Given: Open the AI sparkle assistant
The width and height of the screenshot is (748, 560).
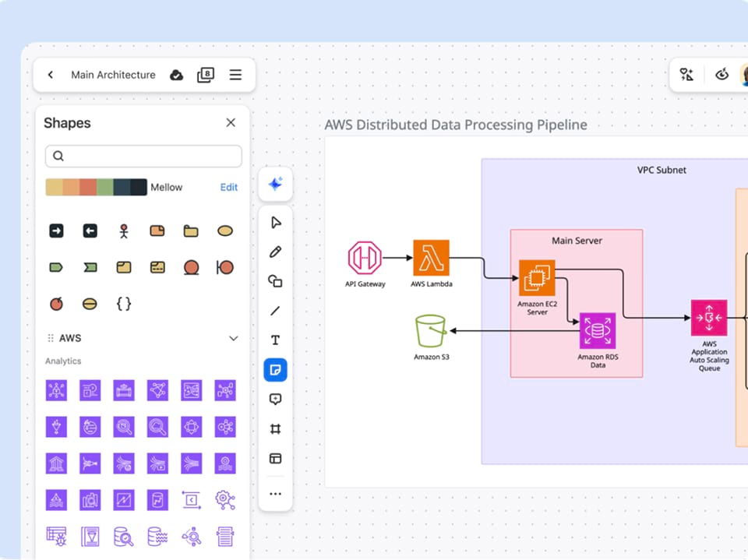Looking at the screenshot, I should click(275, 185).
